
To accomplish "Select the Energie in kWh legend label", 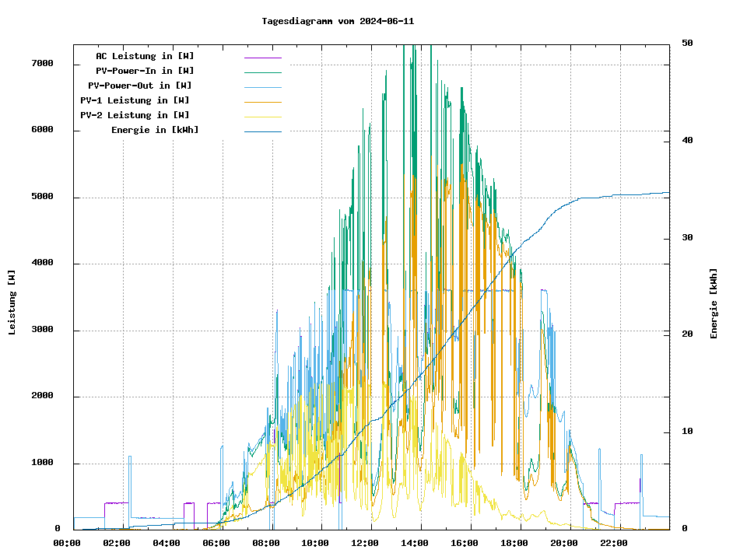I will coord(154,130).
